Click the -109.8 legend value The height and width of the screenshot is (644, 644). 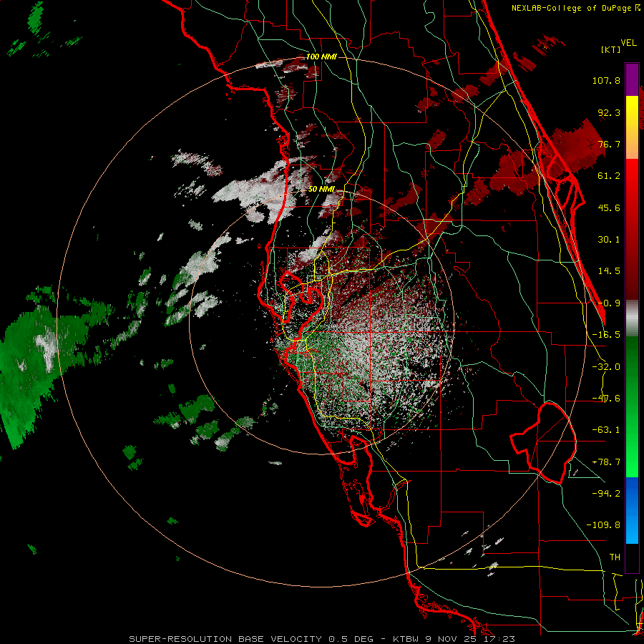603,525
